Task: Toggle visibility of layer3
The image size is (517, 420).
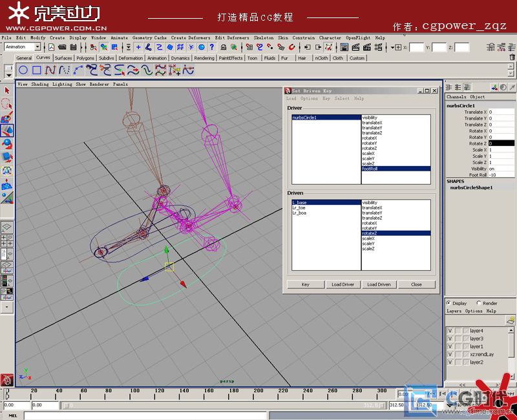Action: coord(450,339)
